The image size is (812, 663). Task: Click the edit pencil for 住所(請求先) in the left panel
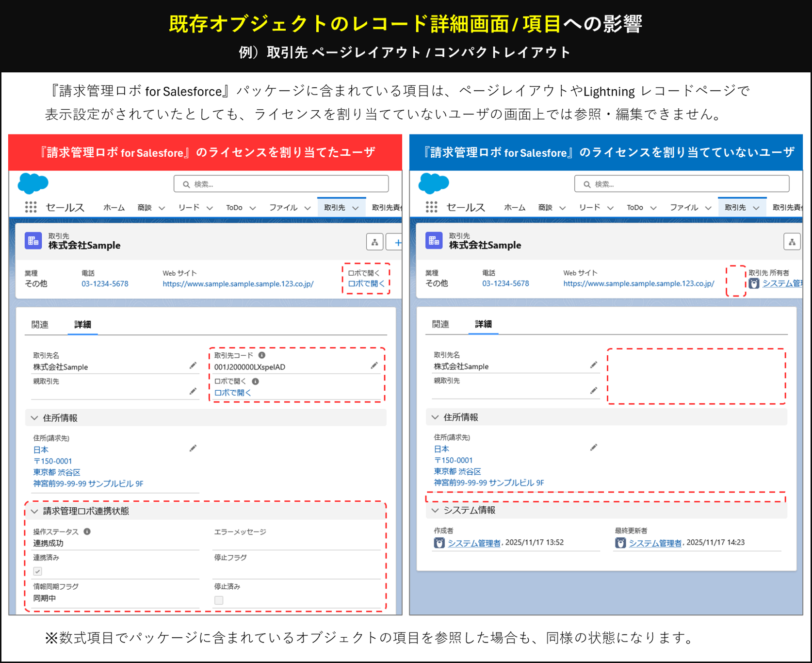(193, 448)
